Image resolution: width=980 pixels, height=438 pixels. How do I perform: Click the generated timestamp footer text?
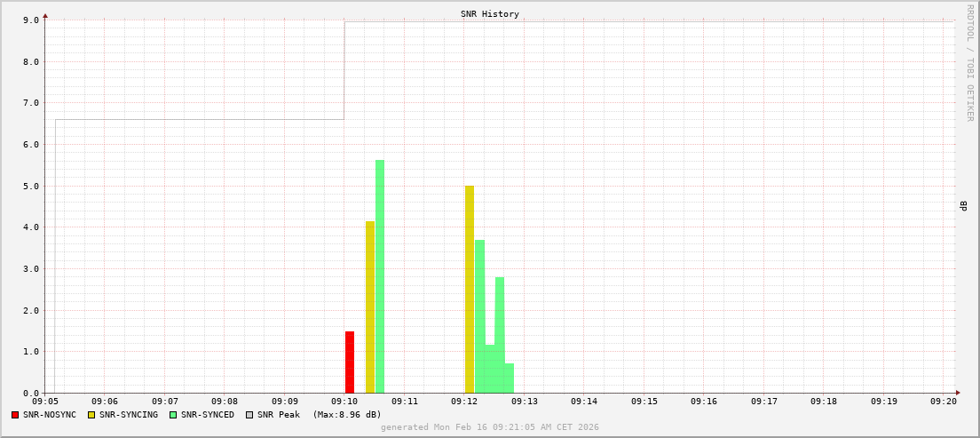[x=490, y=427]
